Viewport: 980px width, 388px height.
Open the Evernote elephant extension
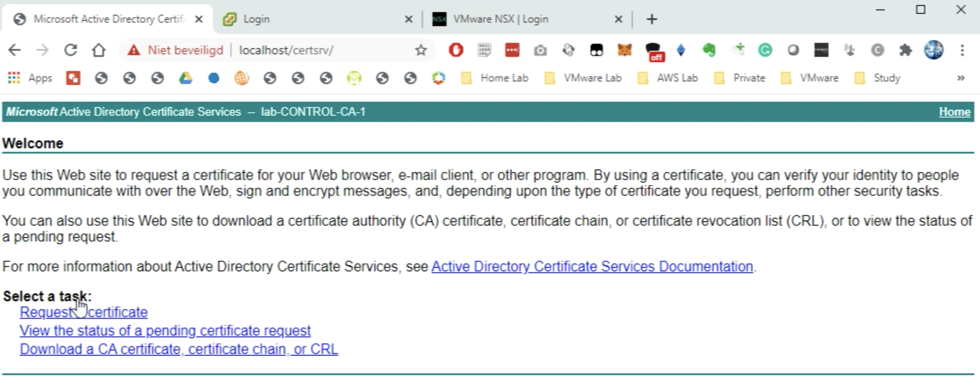709,50
